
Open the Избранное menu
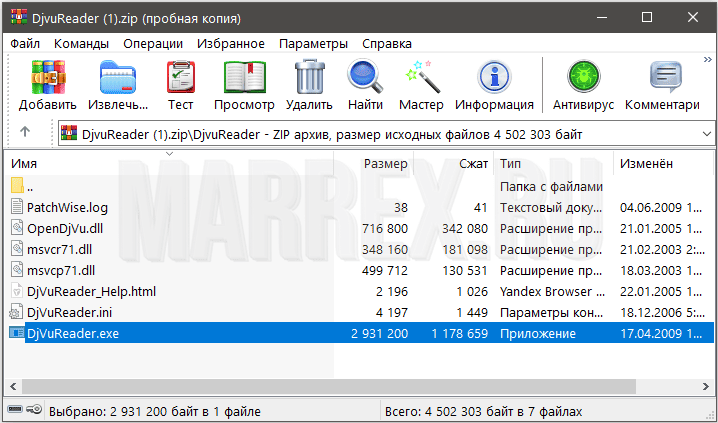click(x=231, y=44)
